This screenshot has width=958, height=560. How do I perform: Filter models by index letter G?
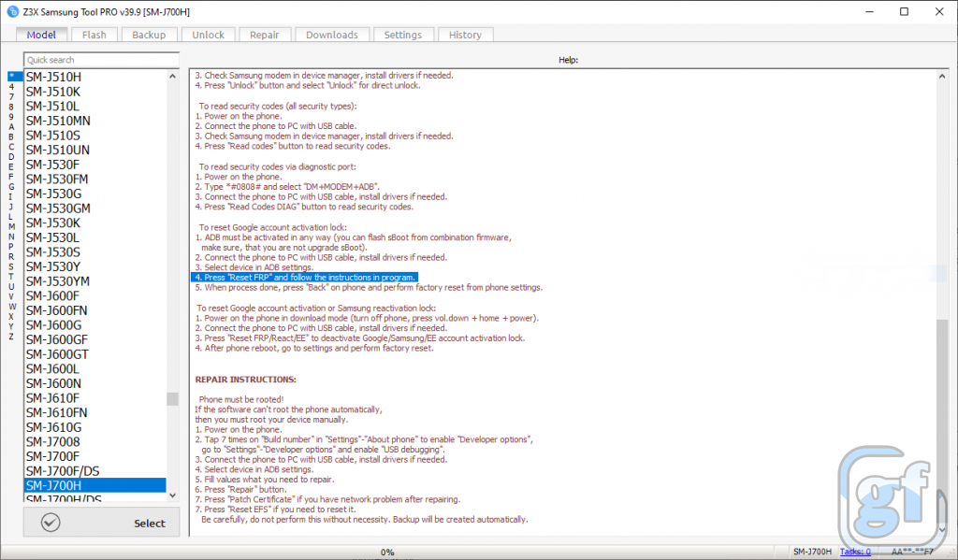11,187
